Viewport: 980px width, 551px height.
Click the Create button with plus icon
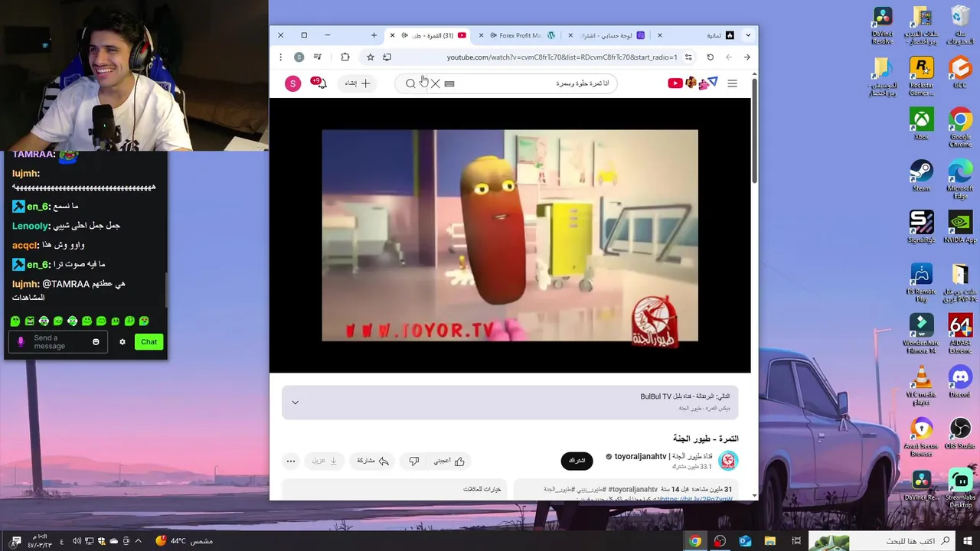[358, 83]
